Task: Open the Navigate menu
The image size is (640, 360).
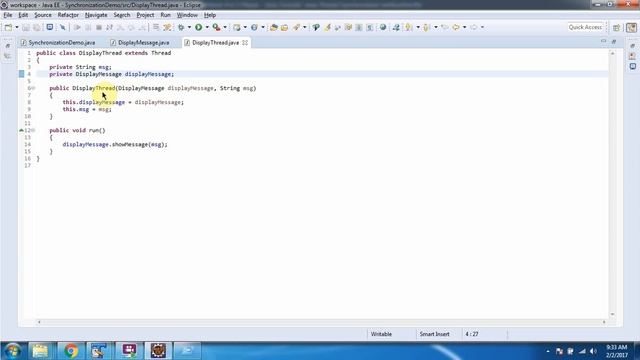Action: point(96,15)
